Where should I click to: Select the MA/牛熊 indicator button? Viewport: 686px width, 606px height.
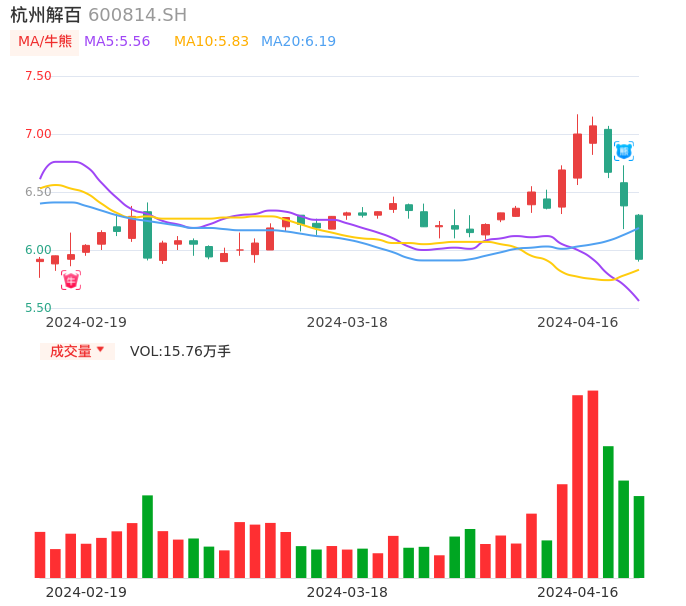coord(45,42)
